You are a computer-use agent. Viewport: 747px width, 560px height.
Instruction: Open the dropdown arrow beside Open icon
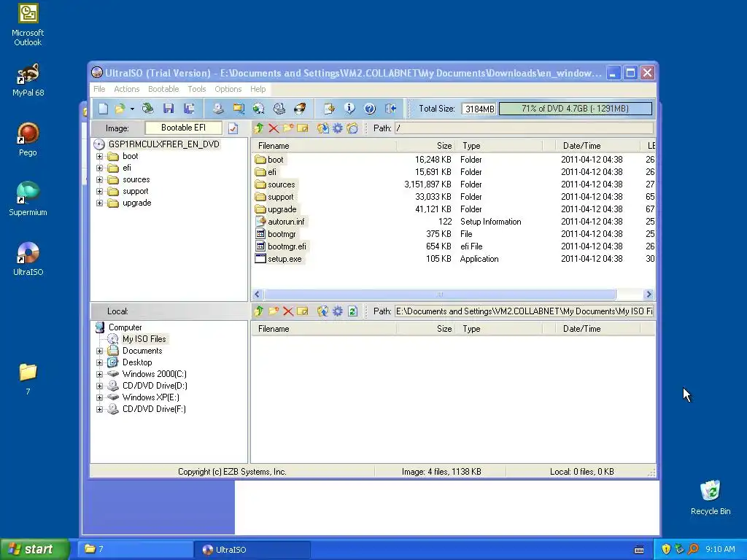tap(132, 109)
